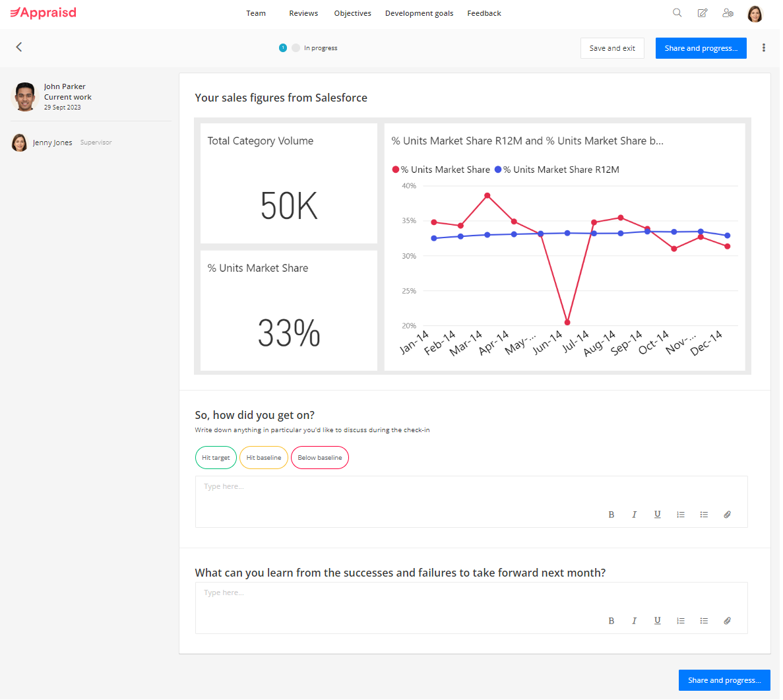Apply italic in the second text editor
The width and height of the screenshot is (783, 700).
pos(634,621)
